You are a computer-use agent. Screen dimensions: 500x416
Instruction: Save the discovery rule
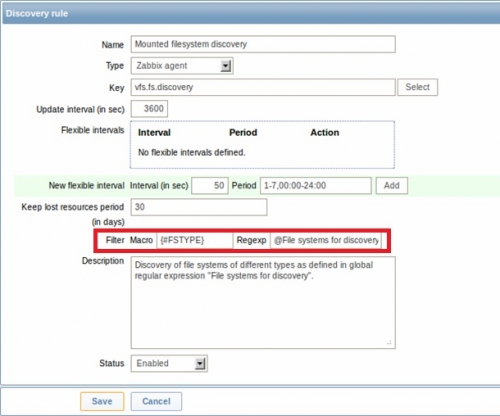(102, 401)
